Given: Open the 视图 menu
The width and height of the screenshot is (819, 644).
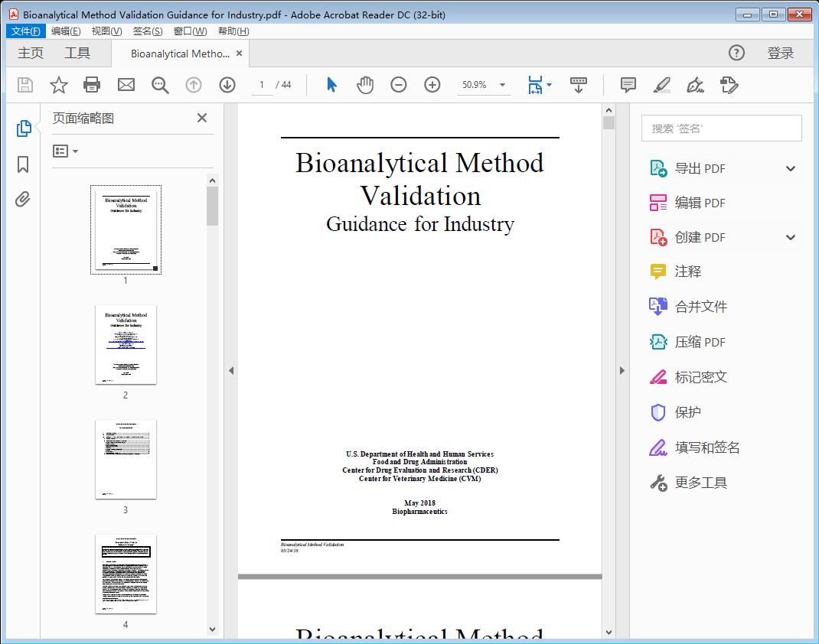Looking at the screenshot, I should [106, 31].
